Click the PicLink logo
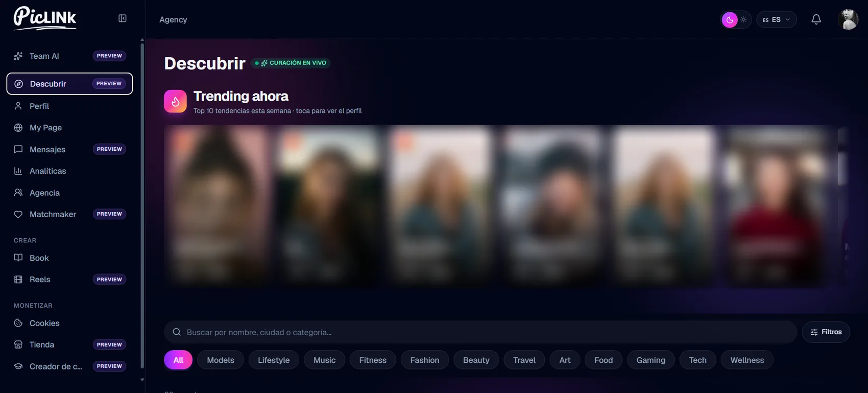868x393 pixels. tap(45, 18)
